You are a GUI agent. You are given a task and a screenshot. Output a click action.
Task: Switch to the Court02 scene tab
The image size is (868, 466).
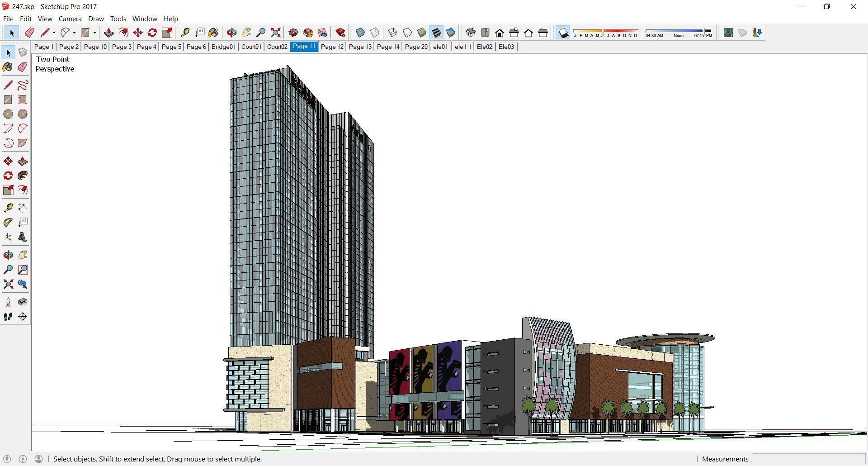277,47
